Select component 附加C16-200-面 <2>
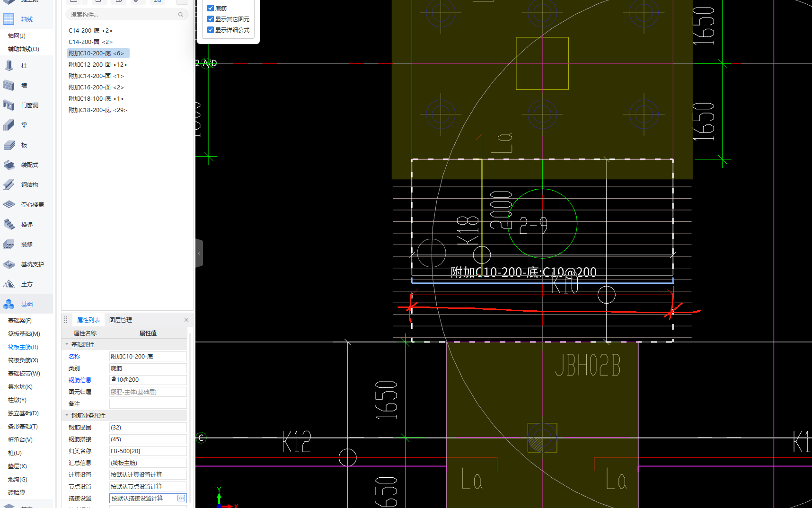This screenshot has width=812, height=508. pyautogui.click(x=96, y=88)
